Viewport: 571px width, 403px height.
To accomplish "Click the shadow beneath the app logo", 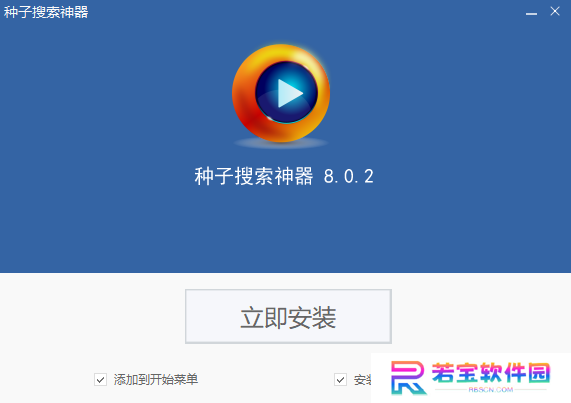I will point(281,143).
